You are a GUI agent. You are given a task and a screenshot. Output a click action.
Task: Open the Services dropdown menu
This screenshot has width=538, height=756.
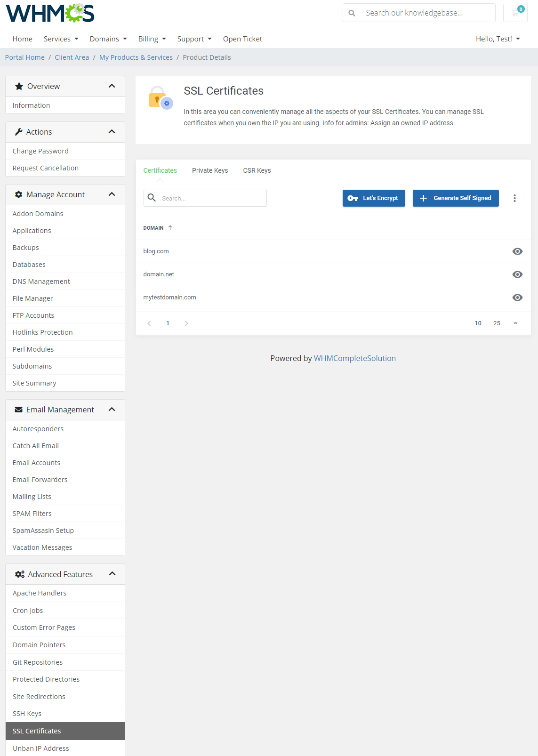[61, 39]
